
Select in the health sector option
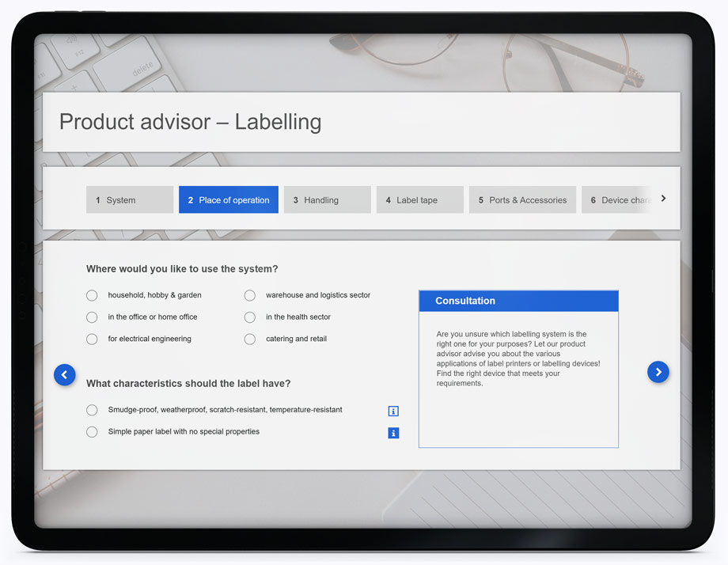click(x=250, y=317)
